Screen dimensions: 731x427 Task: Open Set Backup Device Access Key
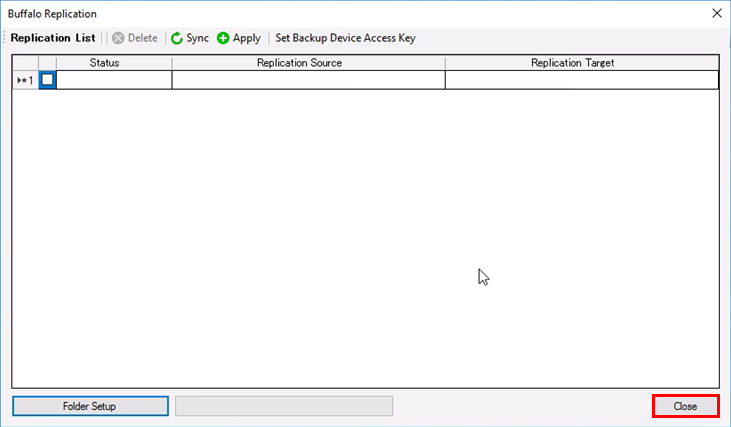(x=345, y=38)
